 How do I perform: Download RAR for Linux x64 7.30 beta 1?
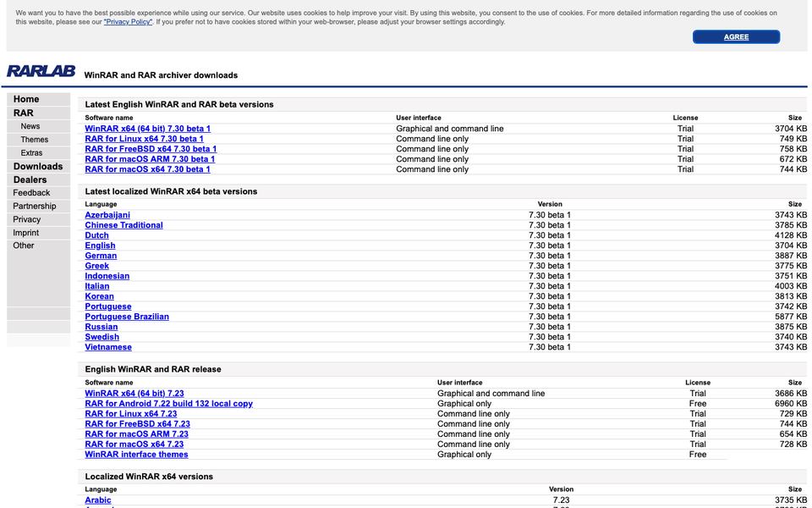144,139
